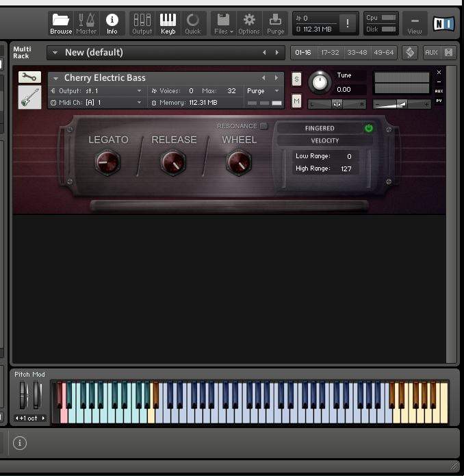Expand the Purge dropdown in instrument header

tap(263, 90)
